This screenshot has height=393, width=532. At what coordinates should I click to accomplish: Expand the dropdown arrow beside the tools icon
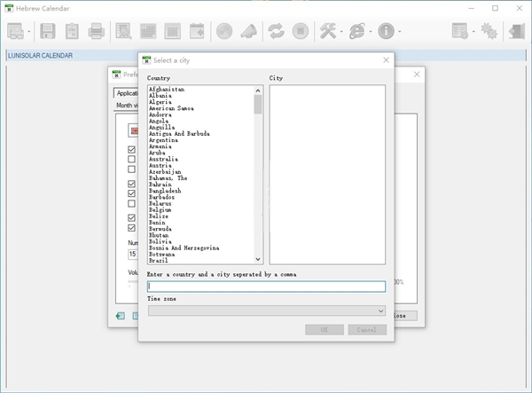click(341, 32)
